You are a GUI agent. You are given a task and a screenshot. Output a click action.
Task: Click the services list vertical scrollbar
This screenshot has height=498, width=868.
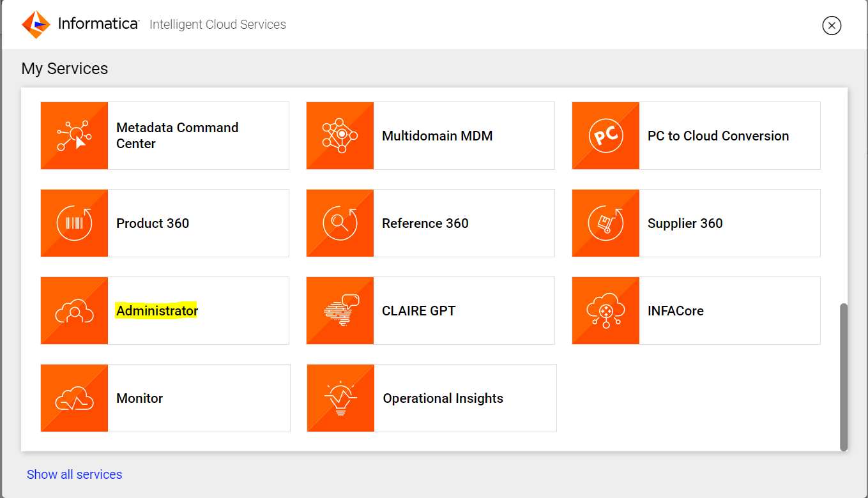coord(844,377)
